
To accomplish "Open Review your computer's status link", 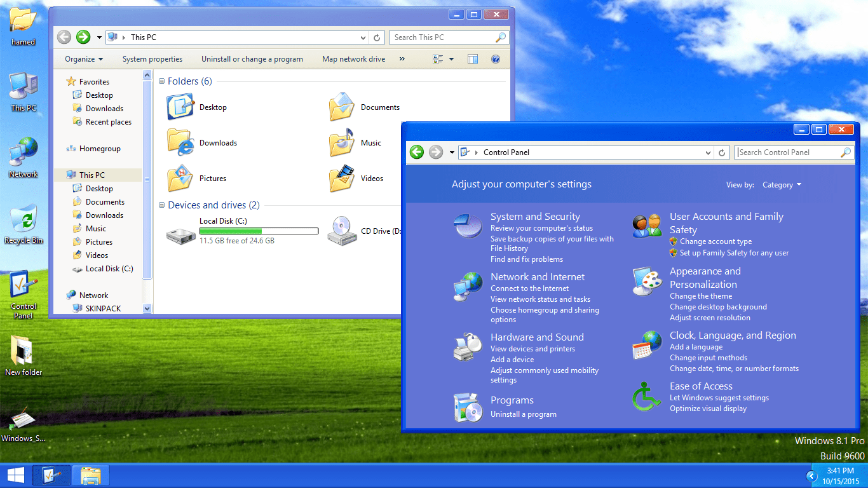I will click(541, 228).
